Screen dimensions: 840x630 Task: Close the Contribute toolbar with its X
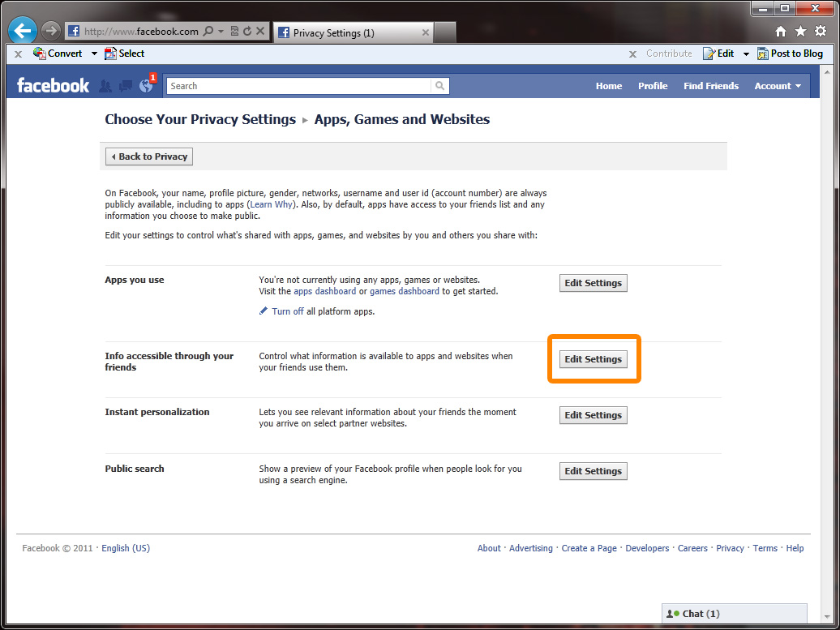pyautogui.click(x=632, y=54)
